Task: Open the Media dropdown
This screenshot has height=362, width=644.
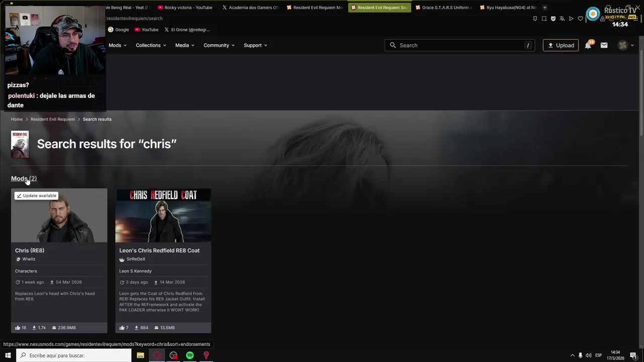Action: click(x=185, y=45)
